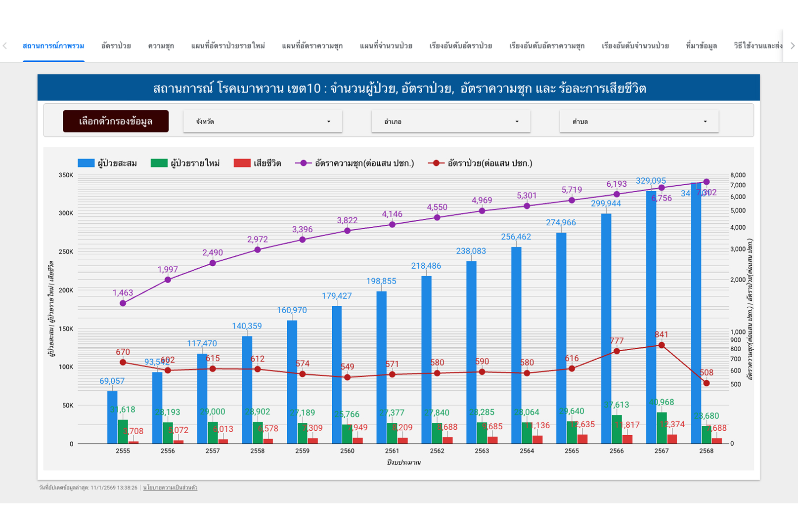This screenshot has width=798, height=532.
Task: Toggle the red เสียชีวิต legend swatch
Action: 242,164
